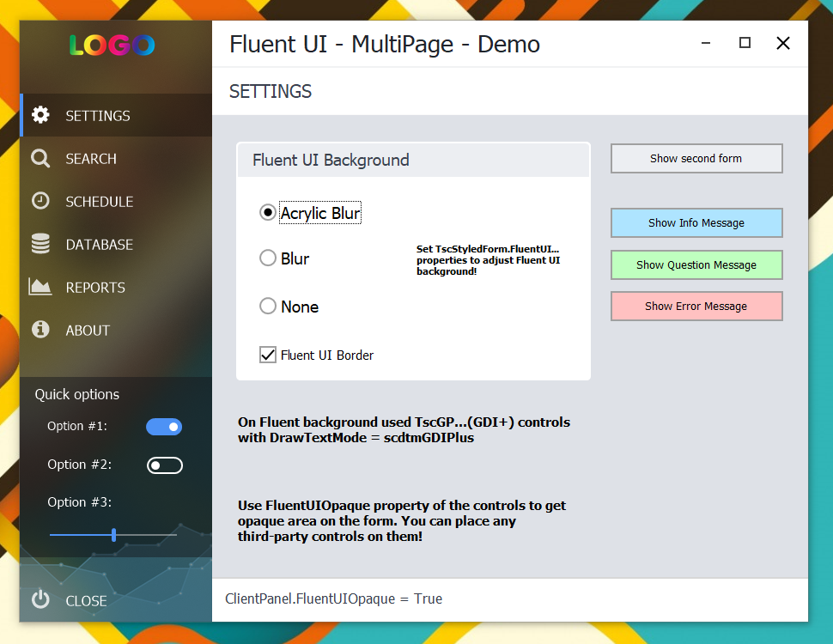
Task: Close the window with the X button
Action: (x=783, y=43)
